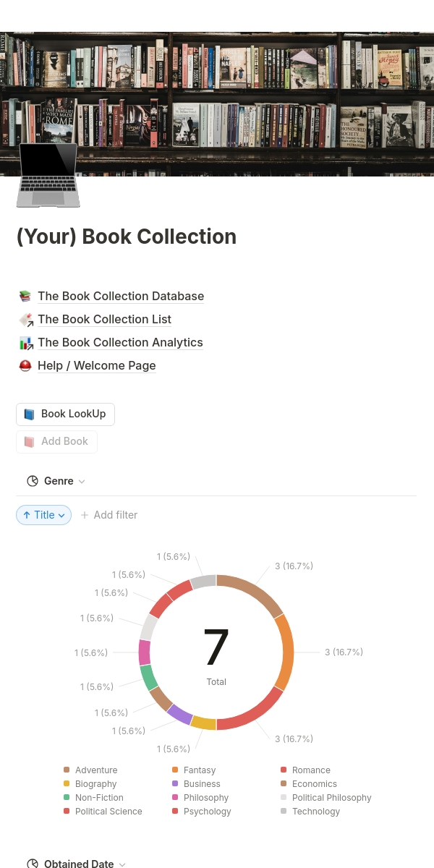The image size is (434, 868).
Task: Go to The Book Collection Analytics
Action: 120,342
